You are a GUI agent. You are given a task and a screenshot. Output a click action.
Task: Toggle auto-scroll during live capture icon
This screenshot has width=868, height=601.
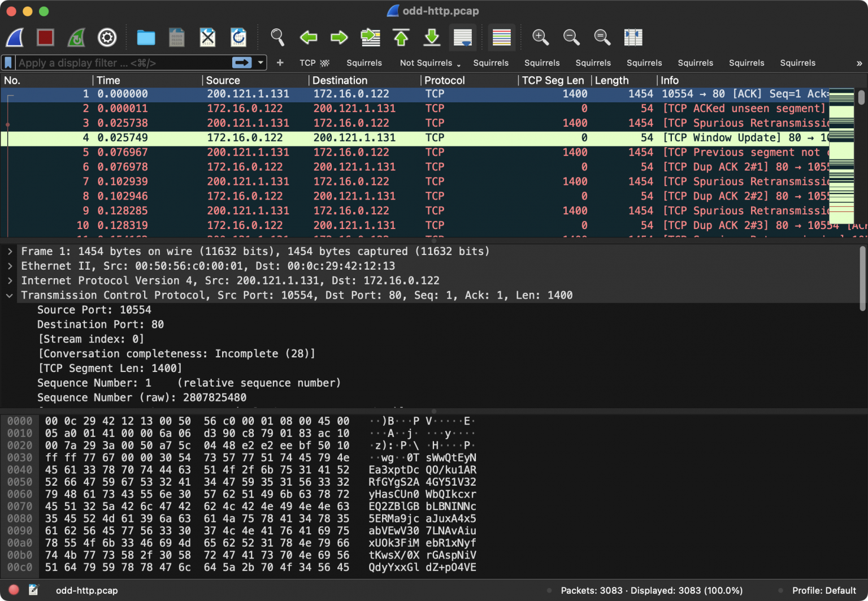[463, 37]
